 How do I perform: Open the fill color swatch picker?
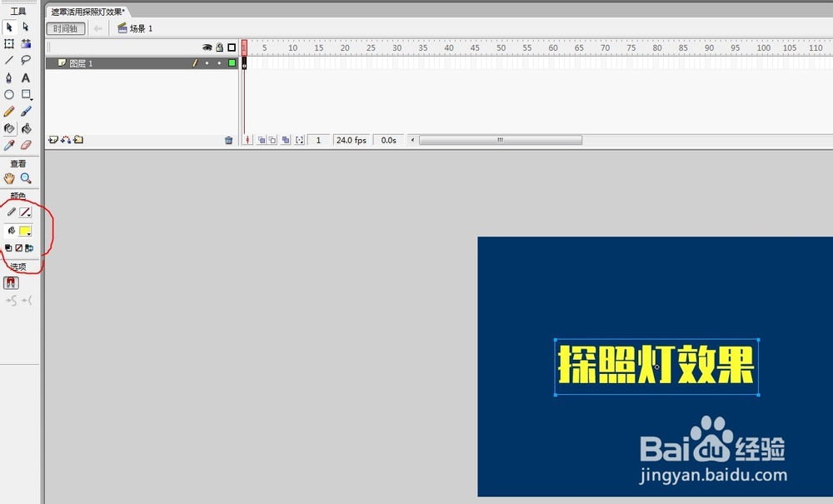click(x=23, y=229)
